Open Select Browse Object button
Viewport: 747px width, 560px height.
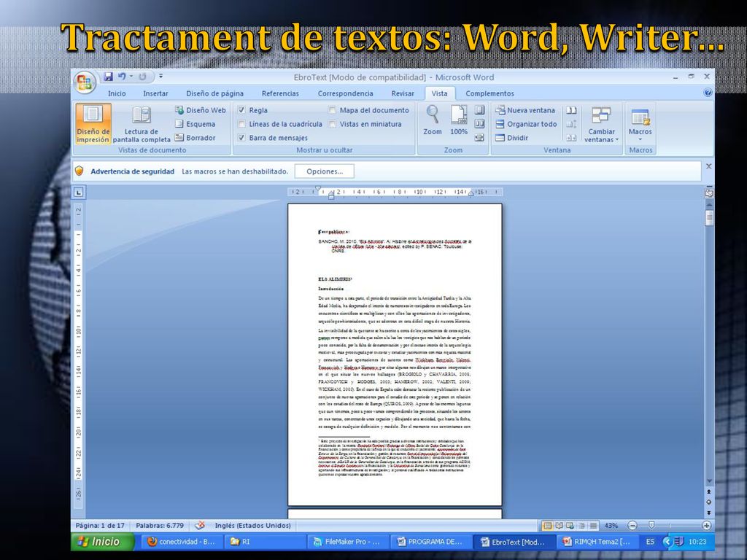709,502
